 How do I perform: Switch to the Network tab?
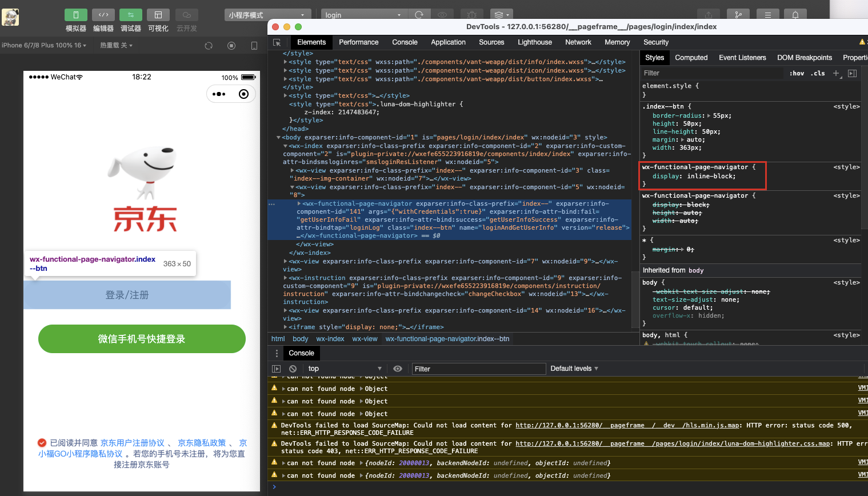(x=578, y=42)
